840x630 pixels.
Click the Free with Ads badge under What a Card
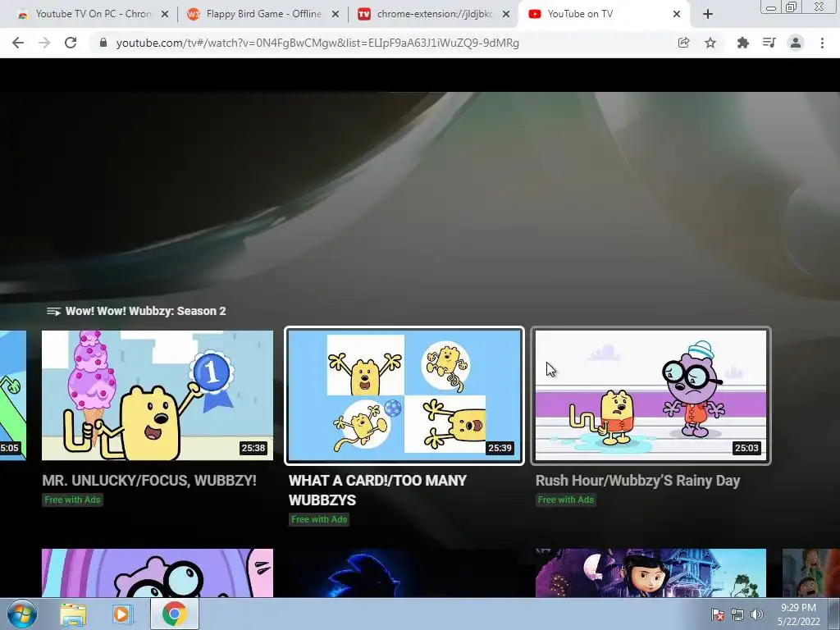click(319, 519)
